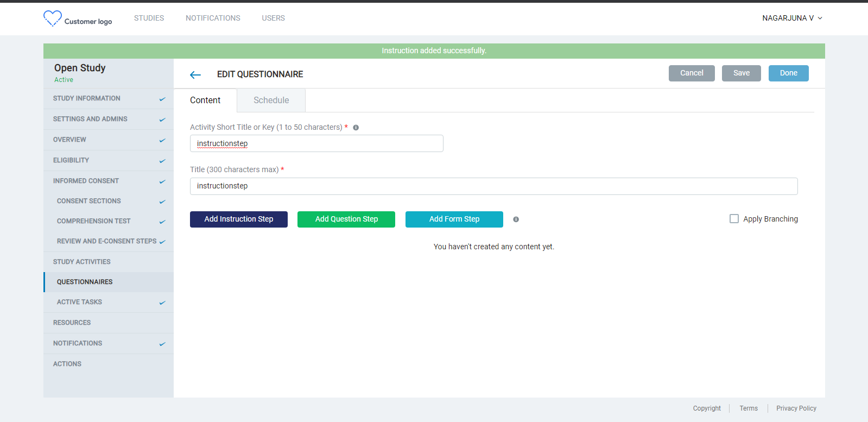Go to Study Information section
The image size is (868, 422).
click(x=109, y=99)
